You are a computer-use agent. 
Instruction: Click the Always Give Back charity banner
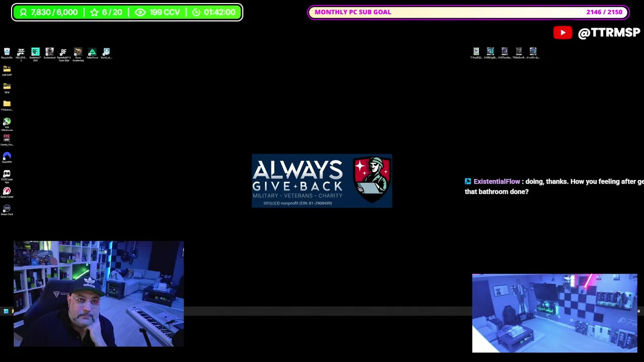(x=322, y=181)
